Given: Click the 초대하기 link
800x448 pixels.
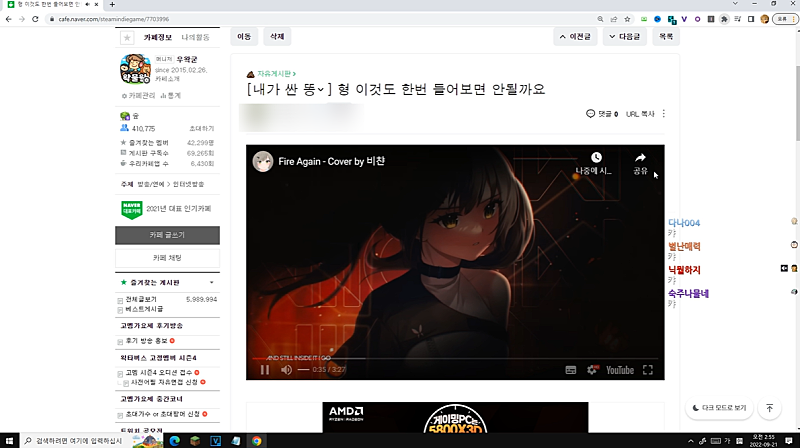Looking at the screenshot, I should click(x=202, y=129).
